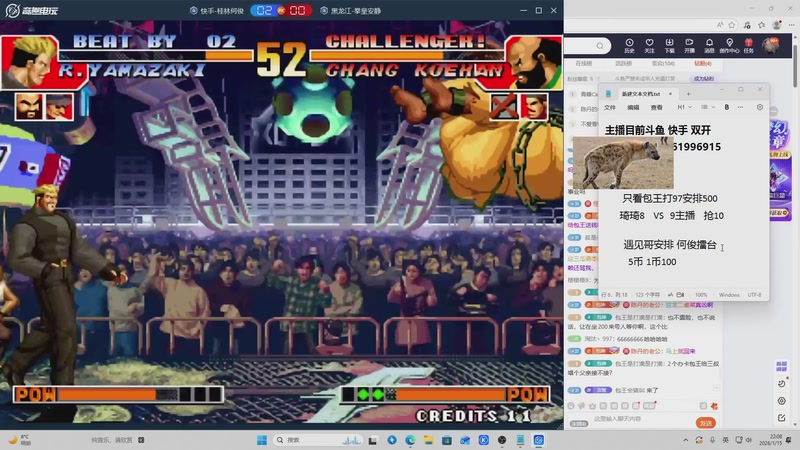Open Notepad 文件 menu
The image size is (800, 450).
pos(610,108)
